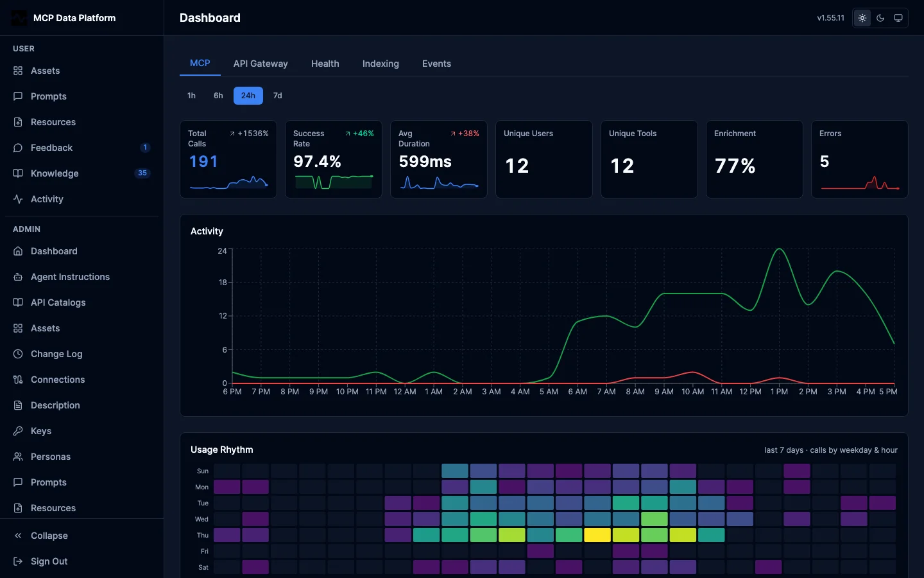Viewport: 924px width, 578px height.
Task: Click Change Log clock icon
Action: tap(18, 354)
